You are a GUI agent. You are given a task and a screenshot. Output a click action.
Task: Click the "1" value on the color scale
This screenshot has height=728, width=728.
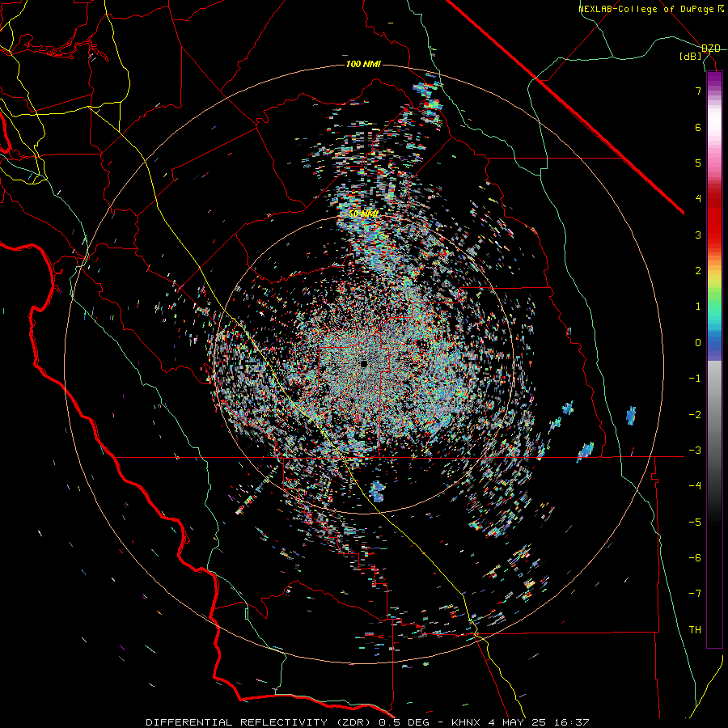point(698,307)
